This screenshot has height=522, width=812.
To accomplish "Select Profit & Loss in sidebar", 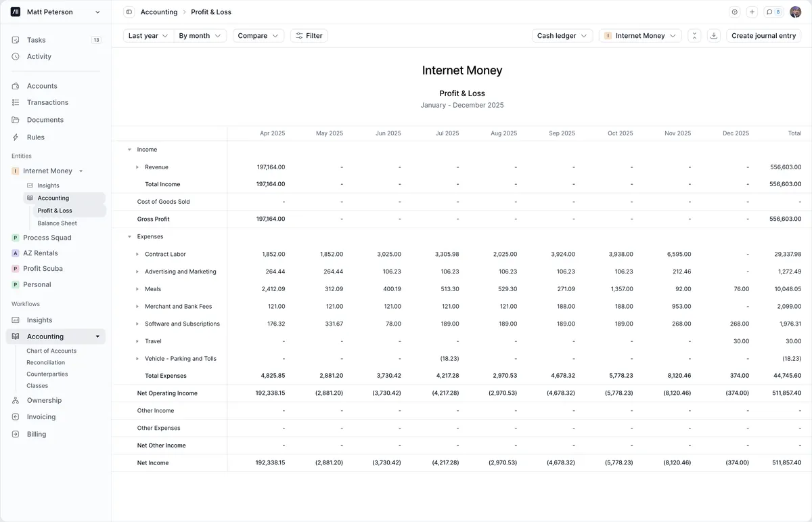I will [x=70, y=211].
